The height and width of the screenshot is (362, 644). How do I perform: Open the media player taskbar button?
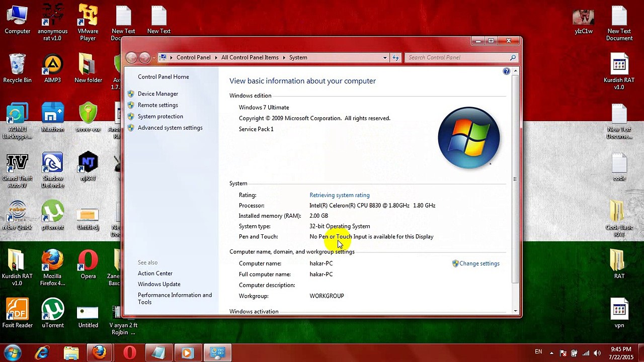187,353
